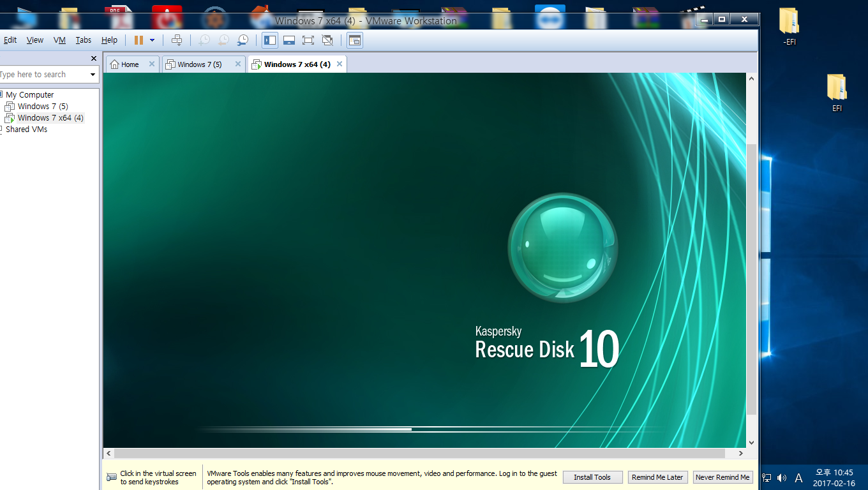The image size is (868, 490).
Task: Switch to the Windows 7 (5) tab
Action: [x=203, y=64]
